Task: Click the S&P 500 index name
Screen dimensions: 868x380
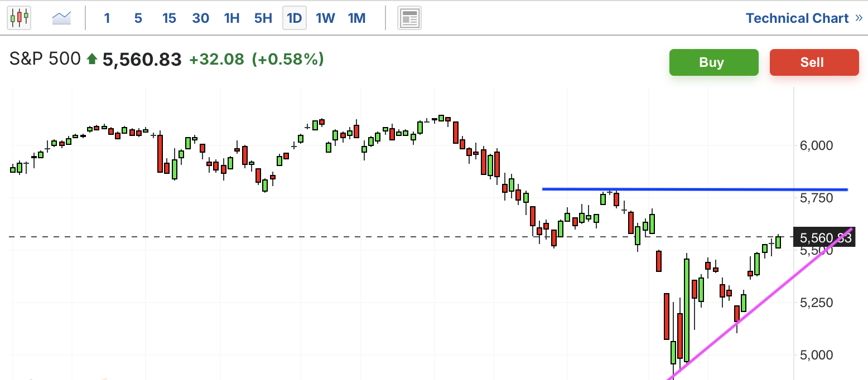Action: (x=45, y=59)
